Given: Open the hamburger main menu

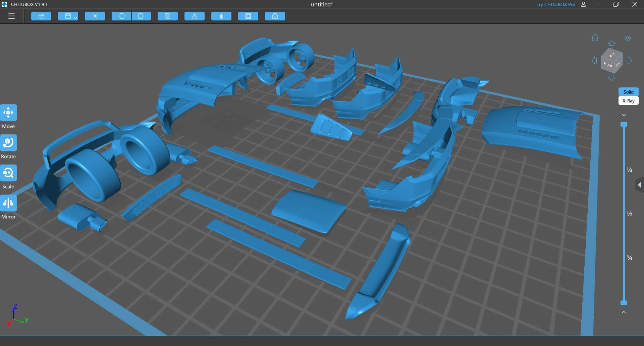Looking at the screenshot, I should pyautogui.click(x=11, y=16).
